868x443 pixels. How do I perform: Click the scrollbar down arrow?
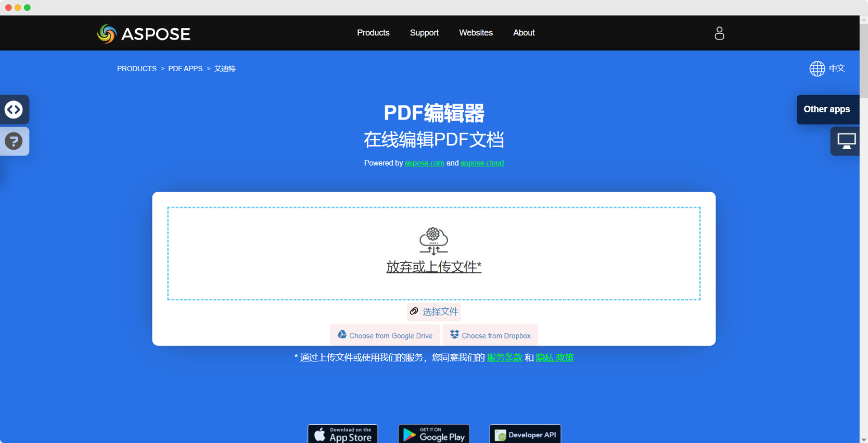tap(864, 439)
